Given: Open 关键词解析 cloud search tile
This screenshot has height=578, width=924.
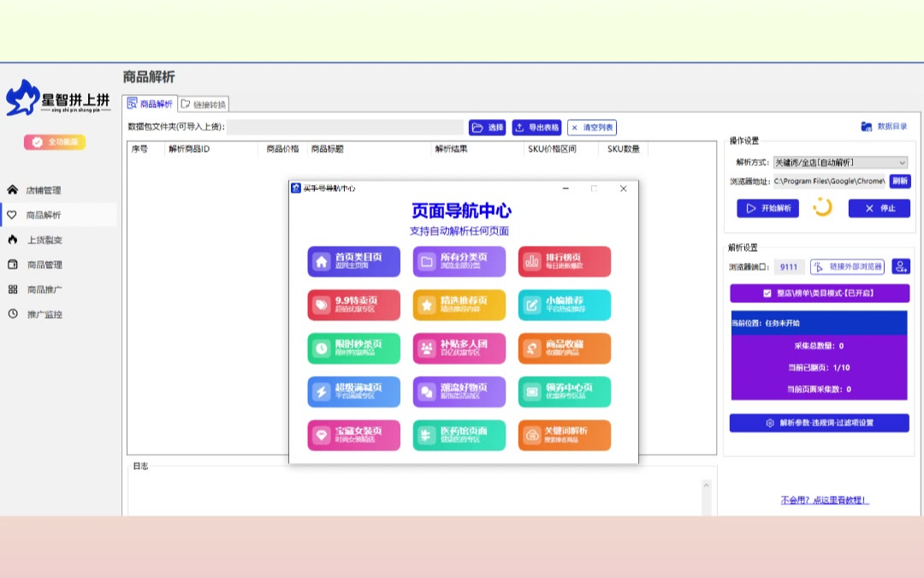Looking at the screenshot, I should click(x=564, y=435).
